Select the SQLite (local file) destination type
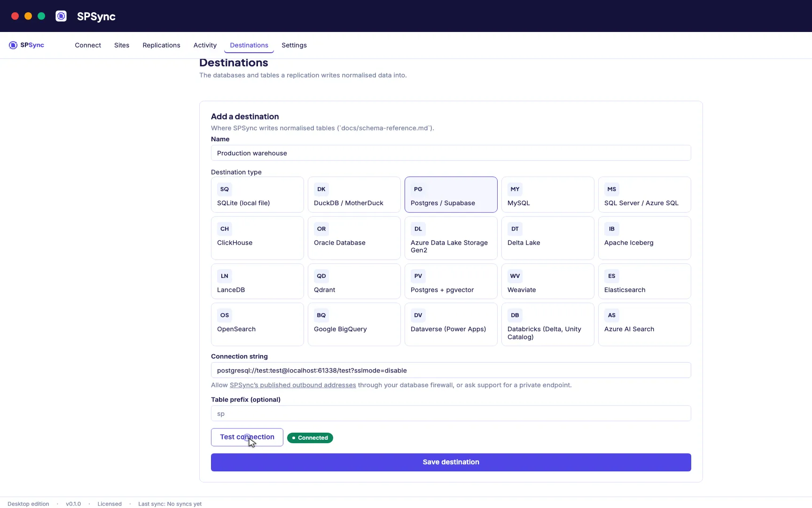This screenshot has height=508, width=812. click(x=258, y=195)
